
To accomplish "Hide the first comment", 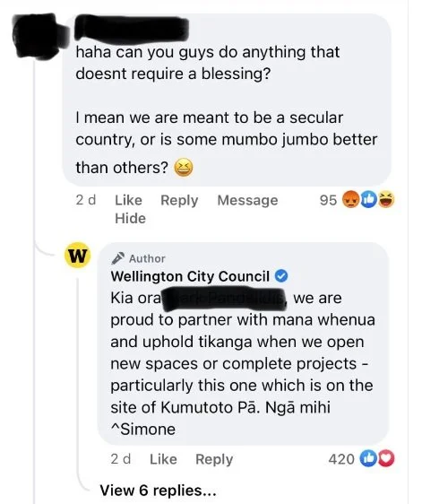I will coord(131,218).
